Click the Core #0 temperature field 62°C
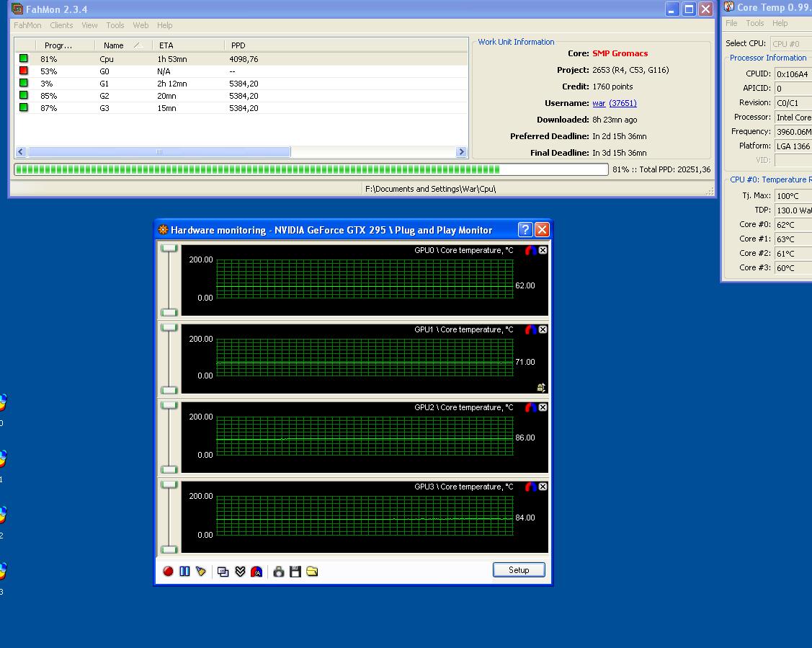 (x=793, y=225)
